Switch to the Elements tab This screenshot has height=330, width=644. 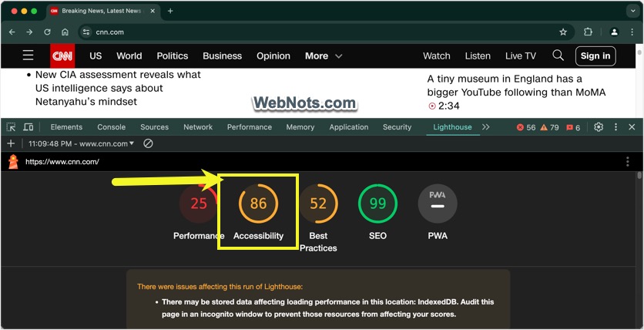[x=66, y=127]
